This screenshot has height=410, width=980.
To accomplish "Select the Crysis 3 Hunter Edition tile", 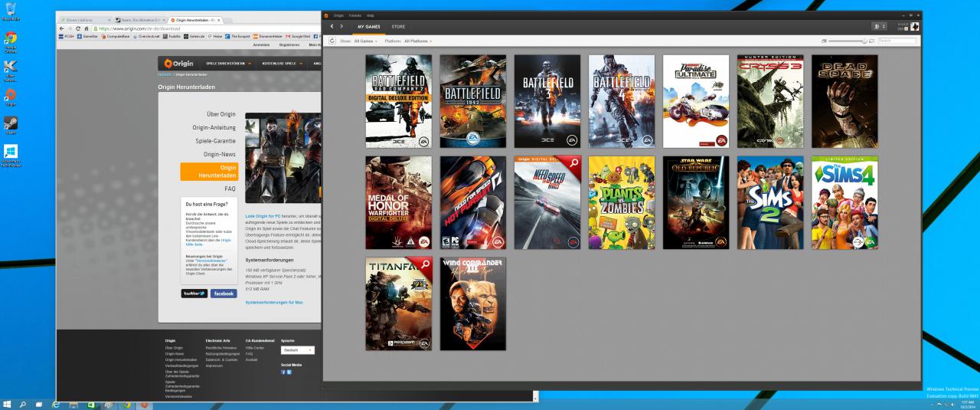I will pos(770,101).
